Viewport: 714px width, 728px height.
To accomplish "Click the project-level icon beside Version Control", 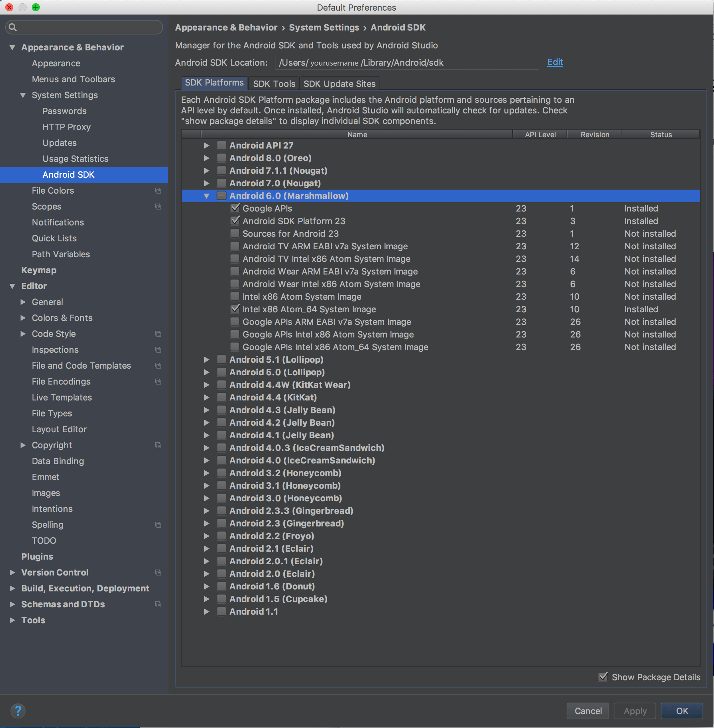I will pos(158,572).
